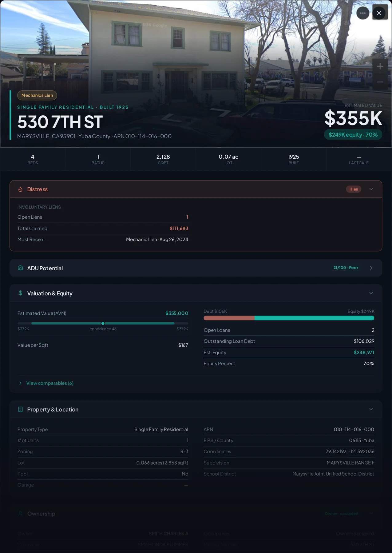
Task: Click the AVM confidence slider marker
Action: coord(103,323)
